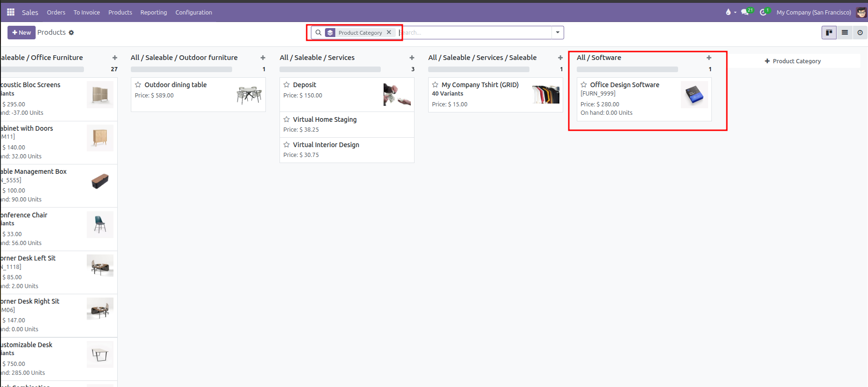Switch to Kanban view
This screenshot has height=387, width=868.
click(x=829, y=32)
